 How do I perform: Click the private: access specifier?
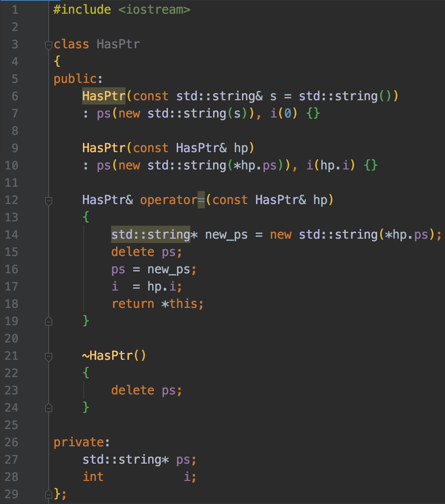82,442
